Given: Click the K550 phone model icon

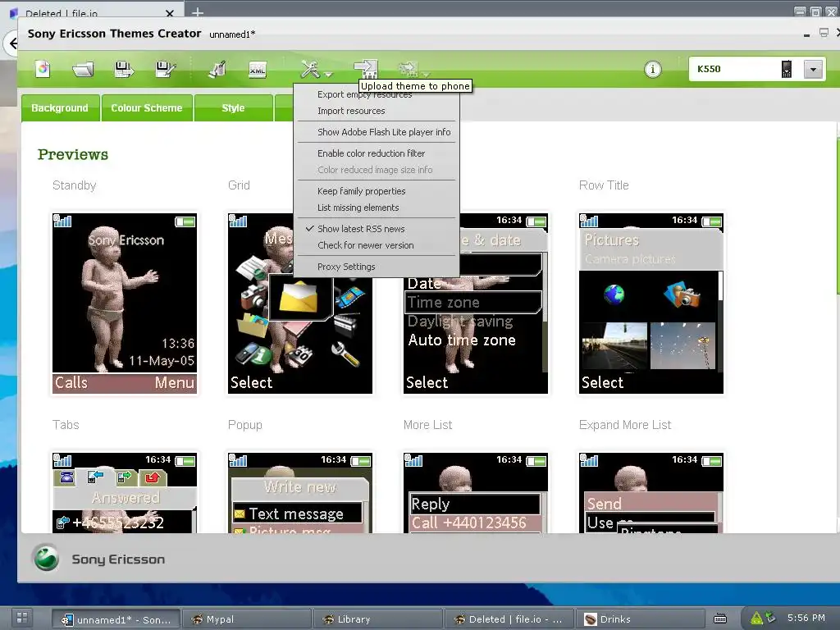Looking at the screenshot, I should point(787,69).
